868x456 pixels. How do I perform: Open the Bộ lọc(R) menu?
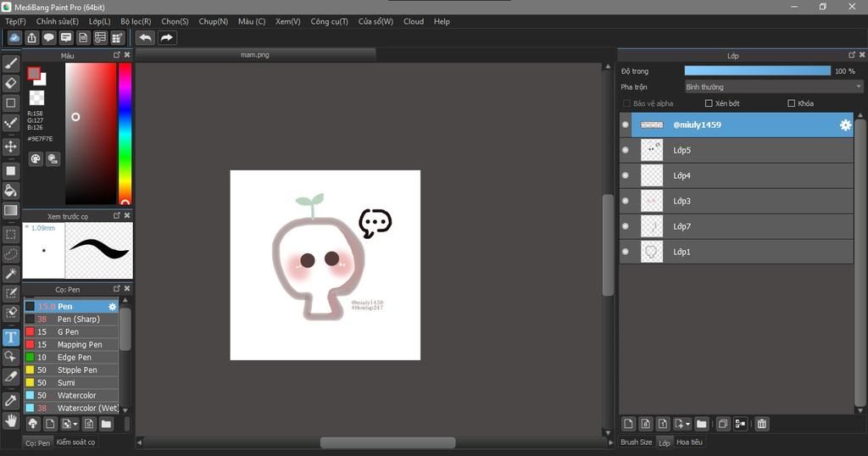point(136,21)
